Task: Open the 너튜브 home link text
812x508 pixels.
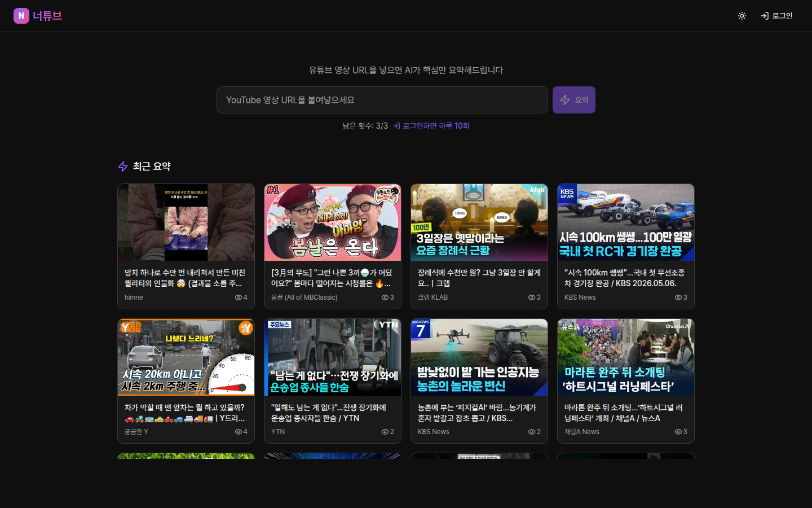Action: (x=47, y=16)
